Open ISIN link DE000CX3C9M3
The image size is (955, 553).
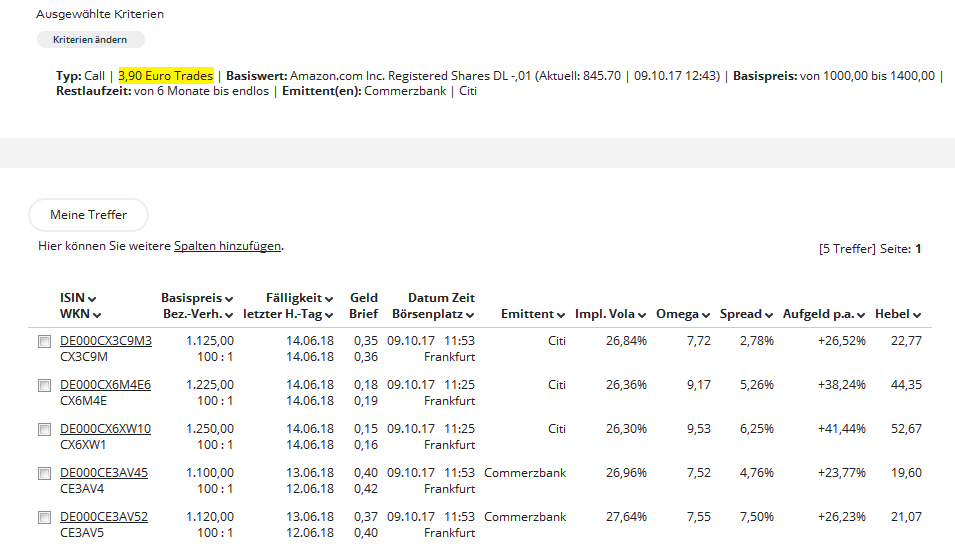105,341
